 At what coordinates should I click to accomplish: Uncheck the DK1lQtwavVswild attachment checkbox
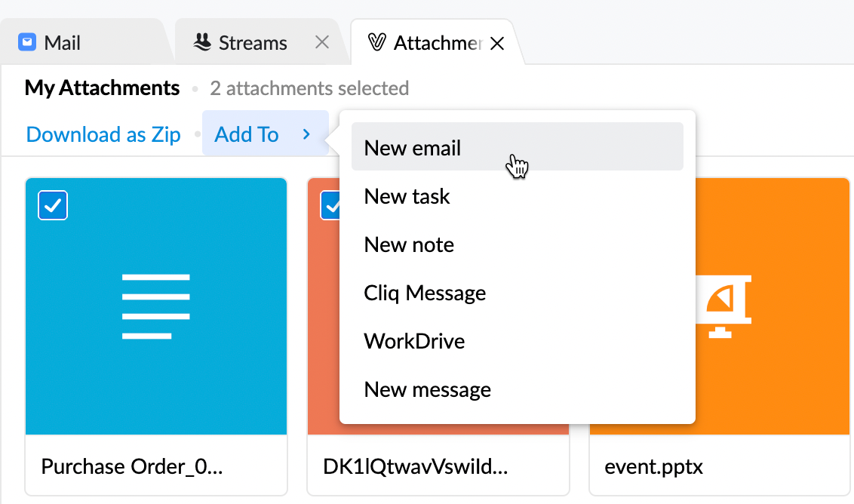[x=330, y=205]
